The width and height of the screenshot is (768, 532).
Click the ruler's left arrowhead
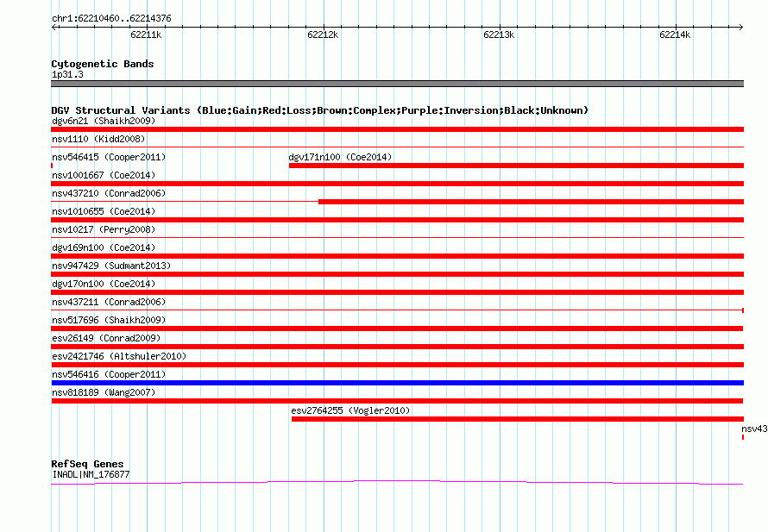tap(54, 28)
